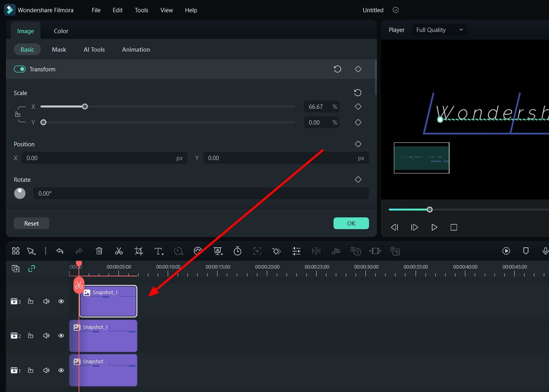Screen dimensions: 549x392
Task: Click the Add Track icon
Action: (16, 268)
